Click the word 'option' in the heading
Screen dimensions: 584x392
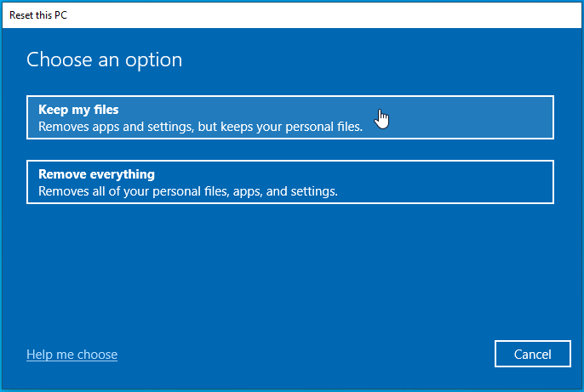coord(157,60)
